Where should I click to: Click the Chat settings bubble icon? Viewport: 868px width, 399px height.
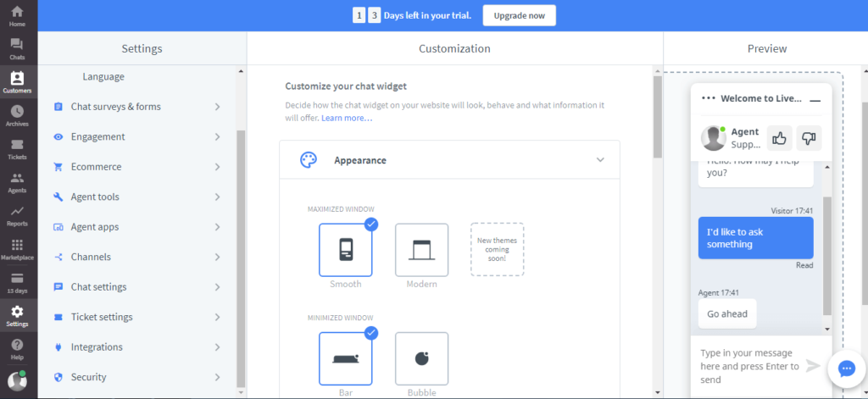coord(58,286)
